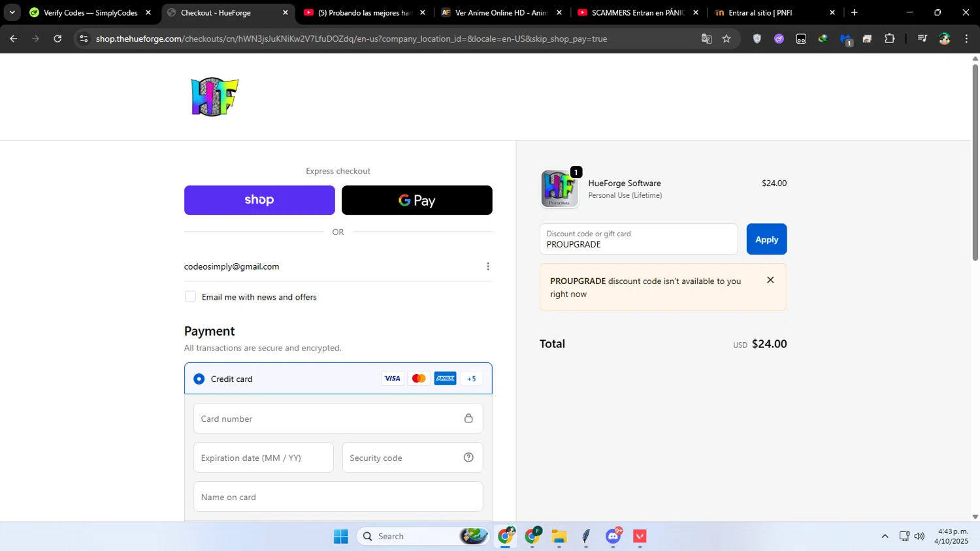Enable Email me with news and offers
Viewport: 980px width, 551px height.
pyautogui.click(x=190, y=296)
